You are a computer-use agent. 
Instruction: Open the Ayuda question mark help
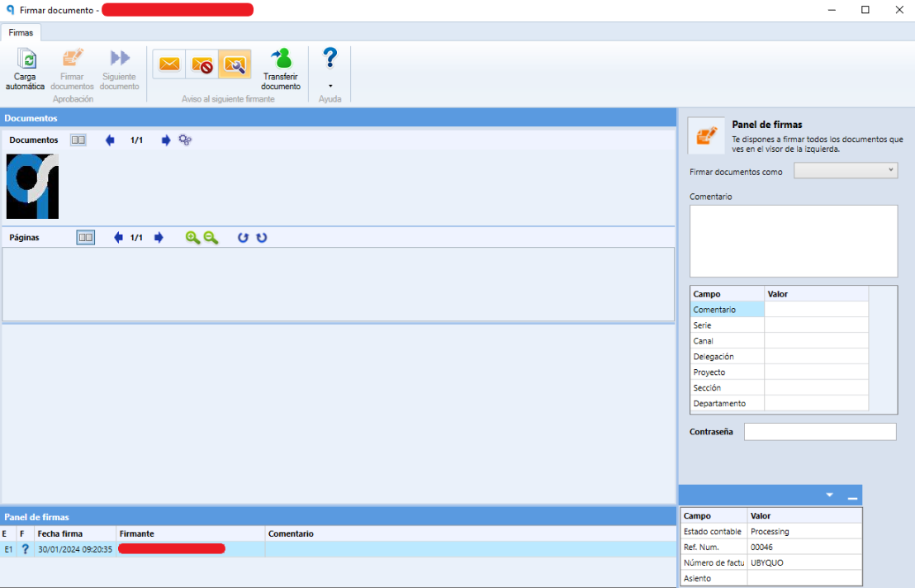tap(329, 58)
